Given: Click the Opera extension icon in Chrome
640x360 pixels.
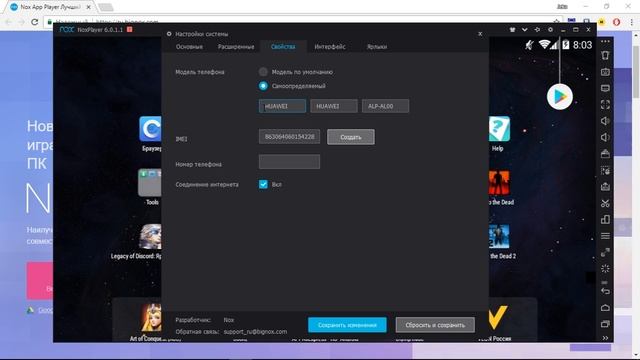Looking at the screenshot, I should pos(616,22).
